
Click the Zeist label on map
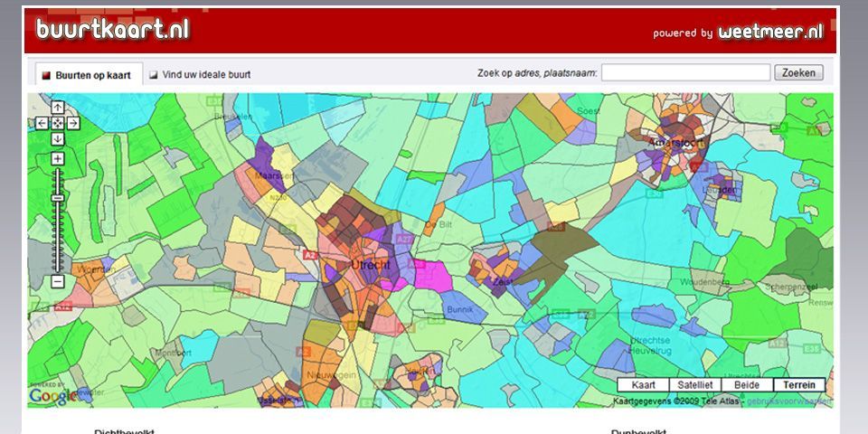coord(504,282)
